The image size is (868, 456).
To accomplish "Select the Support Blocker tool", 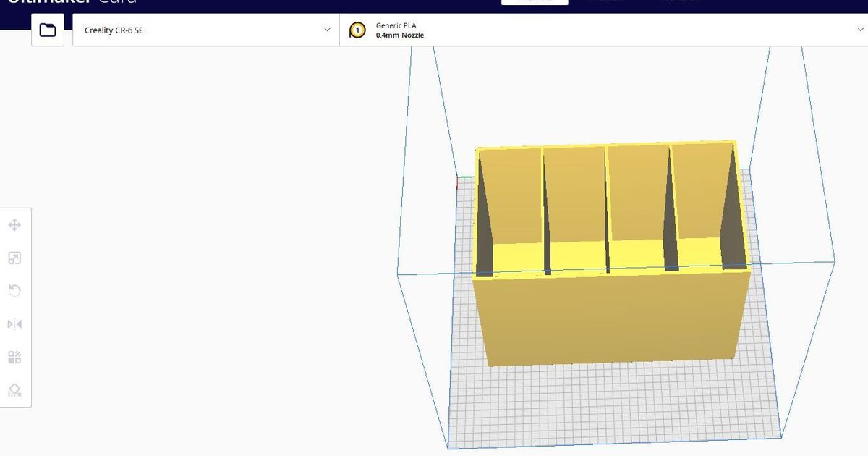I will 14,391.
